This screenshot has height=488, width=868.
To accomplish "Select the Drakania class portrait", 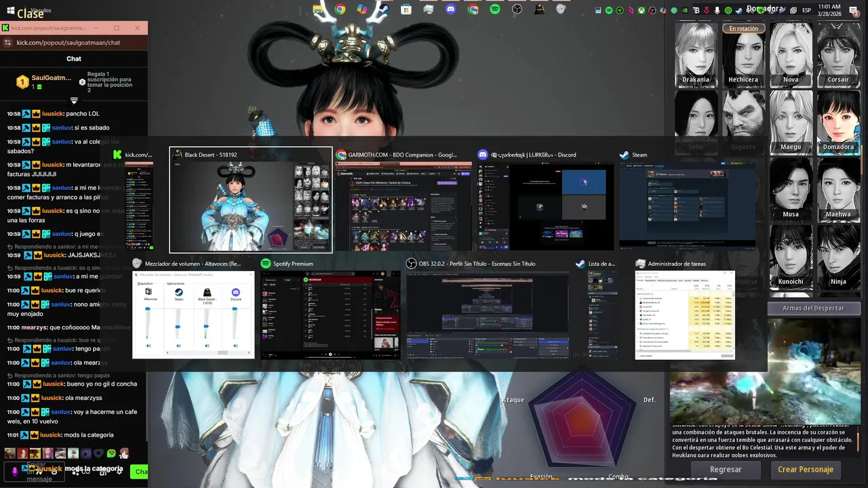I will coord(696,55).
